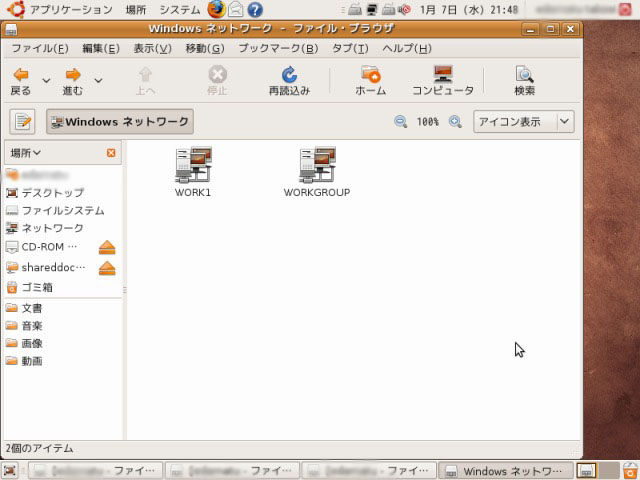
Task: Open the タブ(T) menu
Action: coord(350,49)
